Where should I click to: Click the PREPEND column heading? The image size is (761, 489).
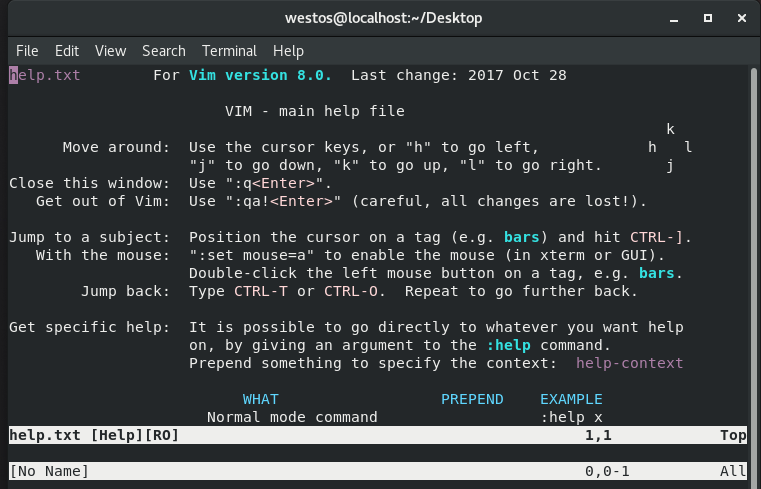[472, 399]
